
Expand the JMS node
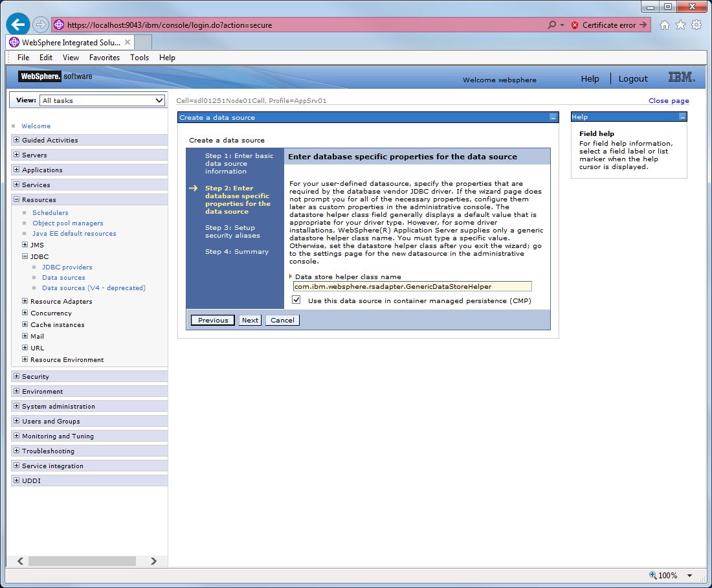coord(25,245)
